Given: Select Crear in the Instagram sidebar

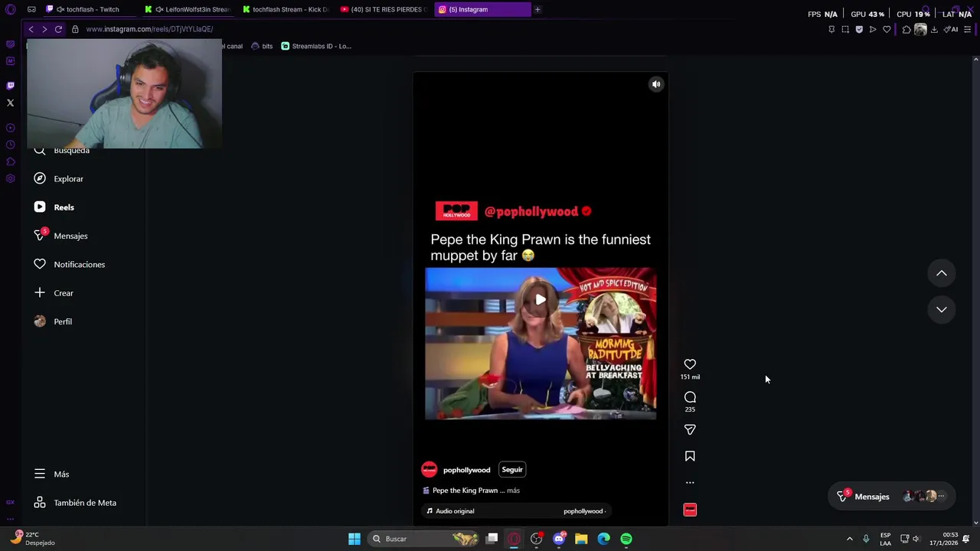Looking at the screenshot, I should (54, 293).
